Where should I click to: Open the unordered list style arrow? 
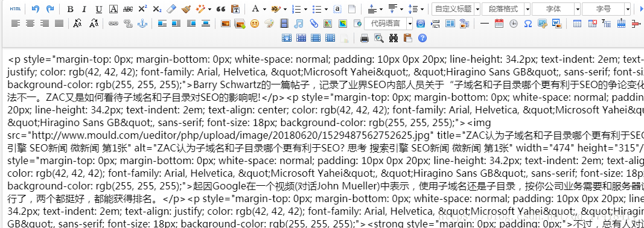coord(326,9)
